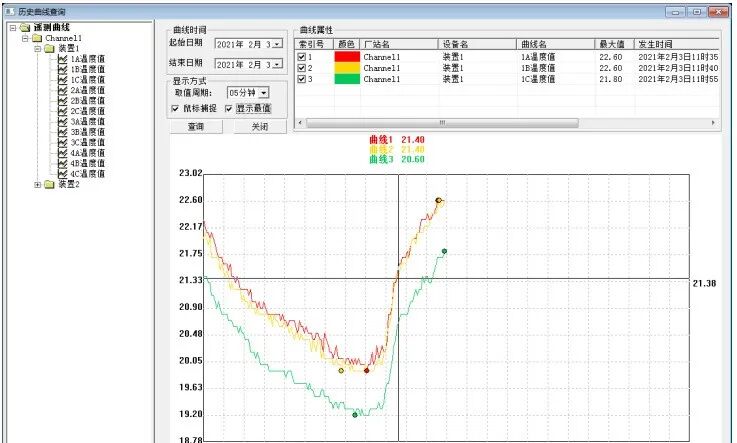Click the green color swatch of curve 3
The height and width of the screenshot is (443, 737).
(x=347, y=79)
